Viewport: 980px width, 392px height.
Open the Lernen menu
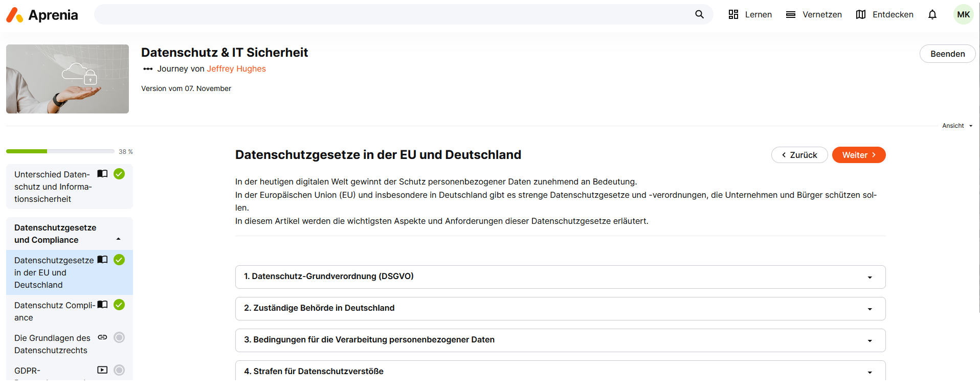point(750,14)
